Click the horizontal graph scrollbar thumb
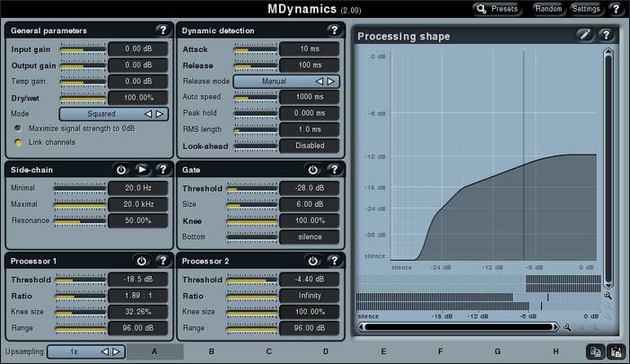The width and height of the screenshot is (630, 364). [458, 327]
